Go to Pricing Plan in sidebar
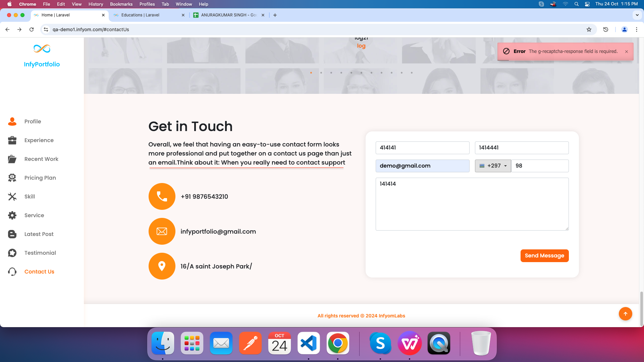Image resolution: width=644 pixels, height=362 pixels. (x=40, y=178)
